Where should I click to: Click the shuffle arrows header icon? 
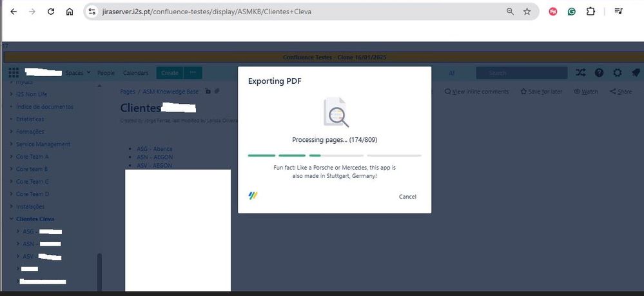pos(580,73)
